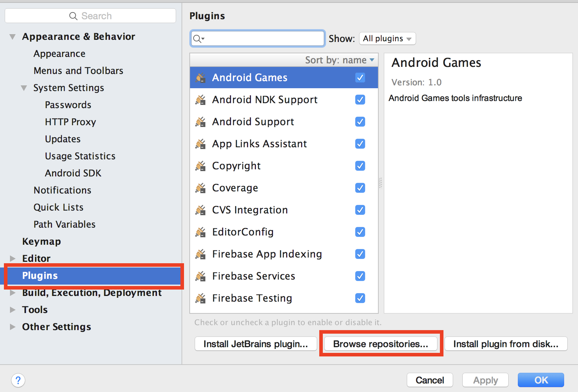The width and height of the screenshot is (578, 392).
Task: Click the Android NDK Support plugin icon
Action: pos(201,100)
